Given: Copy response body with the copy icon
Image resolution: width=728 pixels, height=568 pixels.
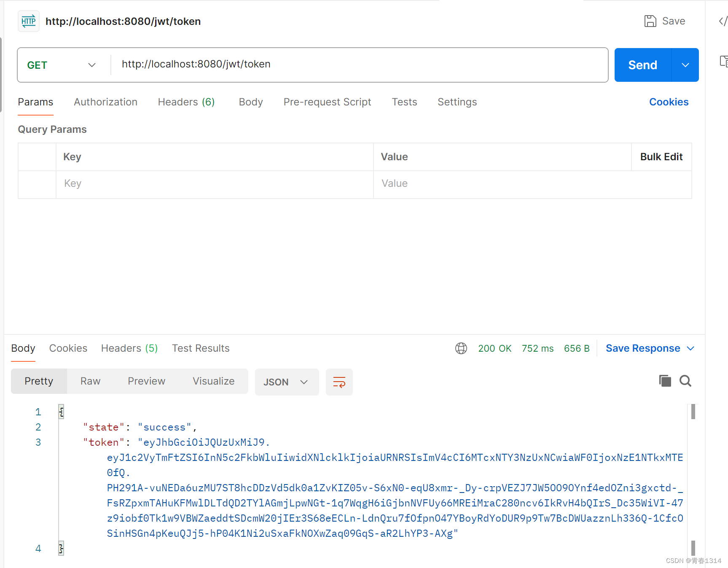Looking at the screenshot, I should coord(665,381).
